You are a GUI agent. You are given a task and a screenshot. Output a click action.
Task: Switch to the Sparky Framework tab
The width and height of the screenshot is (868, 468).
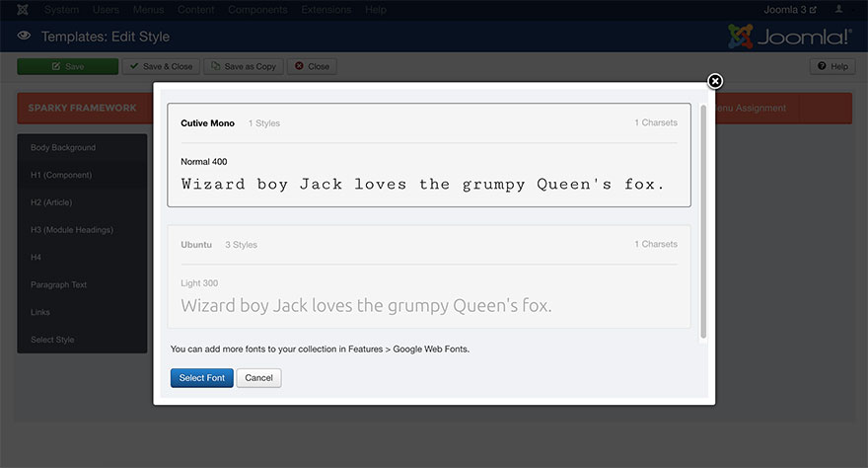[x=83, y=108]
